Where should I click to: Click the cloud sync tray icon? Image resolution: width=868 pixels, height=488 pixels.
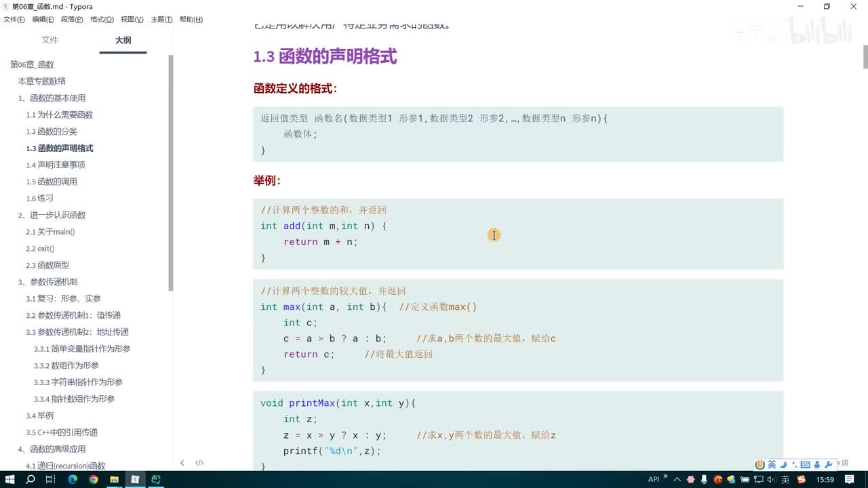(731, 479)
